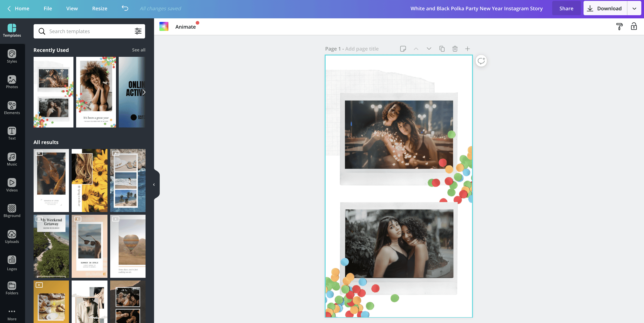This screenshot has height=323, width=644.
Task: Add a new page with the plus icon
Action: coord(467,49)
